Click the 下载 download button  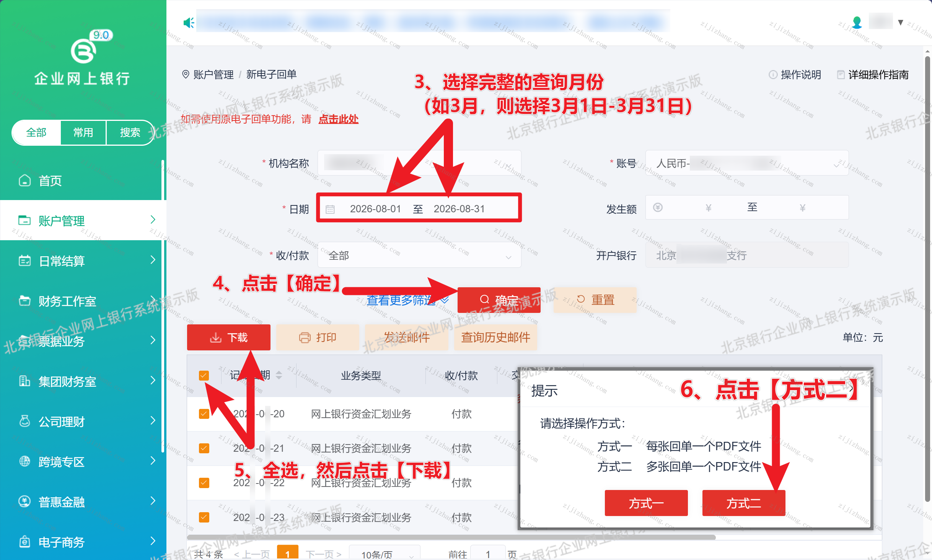(x=229, y=337)
